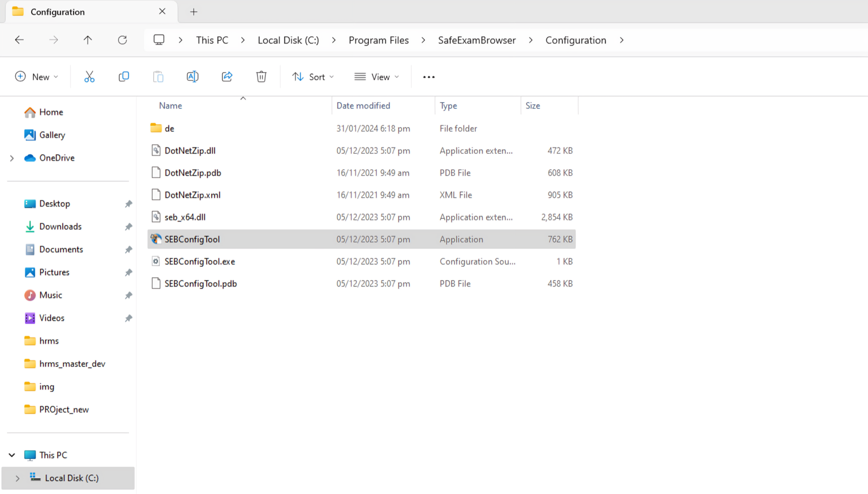This screenshot has width=868, height=494.
Task: Collapse the This PC tree node
Action: [x=12, y=455]
